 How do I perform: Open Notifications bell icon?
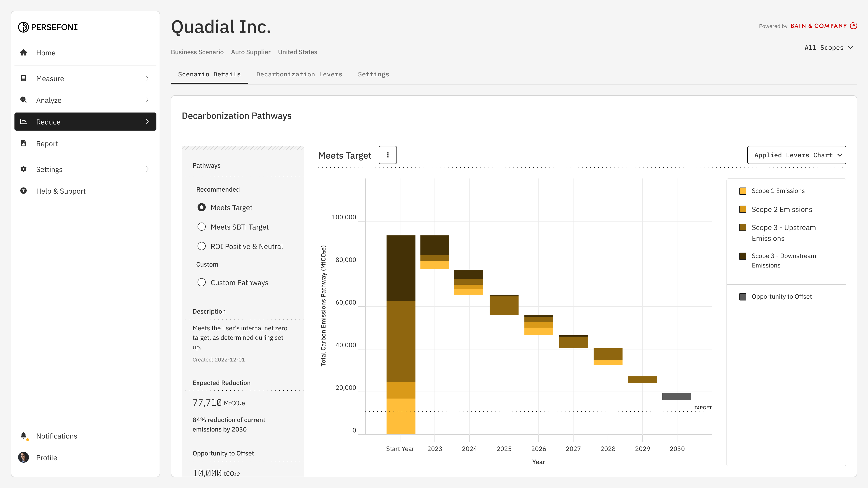[x=23, y=436]
